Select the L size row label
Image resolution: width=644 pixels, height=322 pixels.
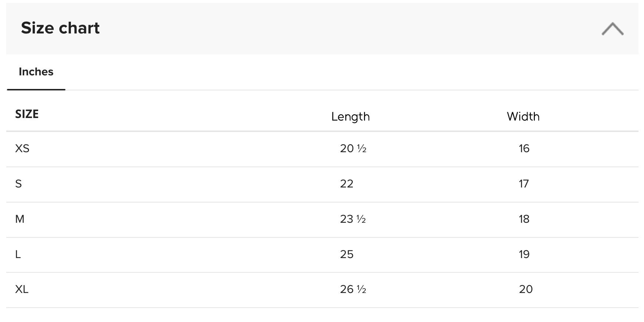pos(18,254)
